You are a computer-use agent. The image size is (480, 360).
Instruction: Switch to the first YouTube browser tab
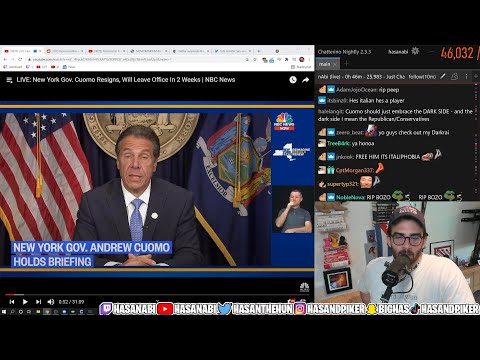click(x=22, y=51)
